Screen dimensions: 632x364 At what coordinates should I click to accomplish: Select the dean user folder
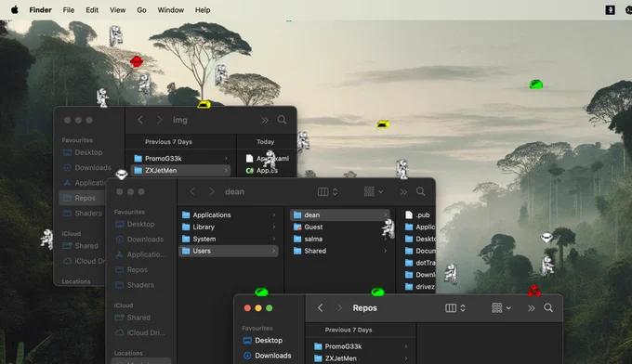[340, 215]
